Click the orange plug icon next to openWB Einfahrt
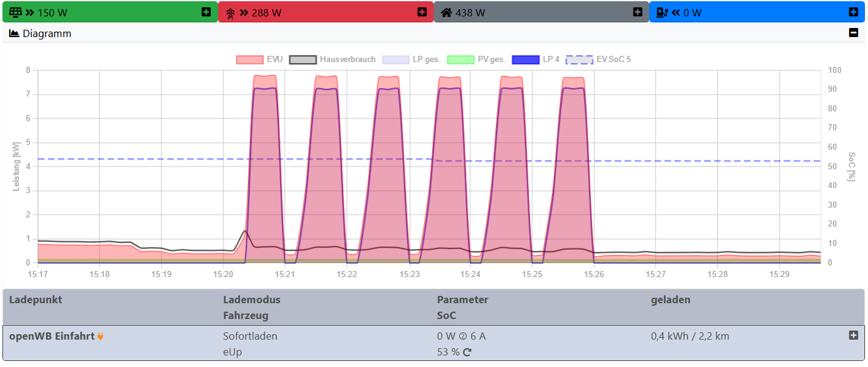Viewport: 868px width, 367px height. tap(100, 336)
